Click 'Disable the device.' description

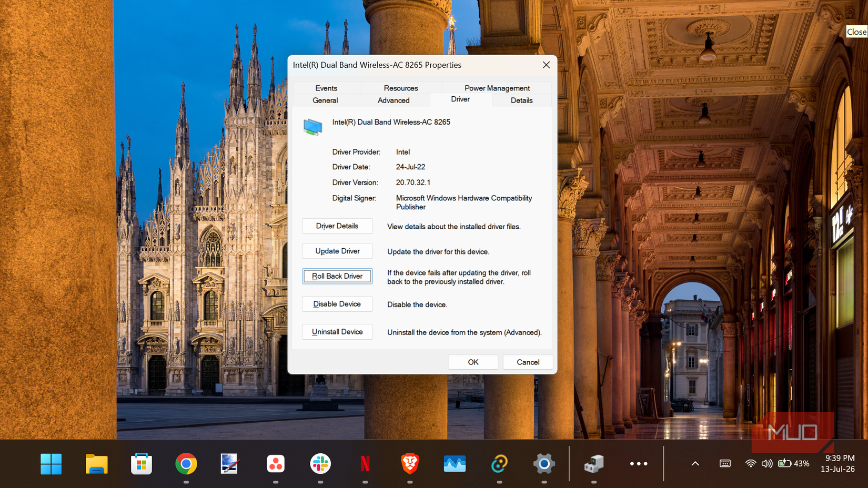point(417,304)
